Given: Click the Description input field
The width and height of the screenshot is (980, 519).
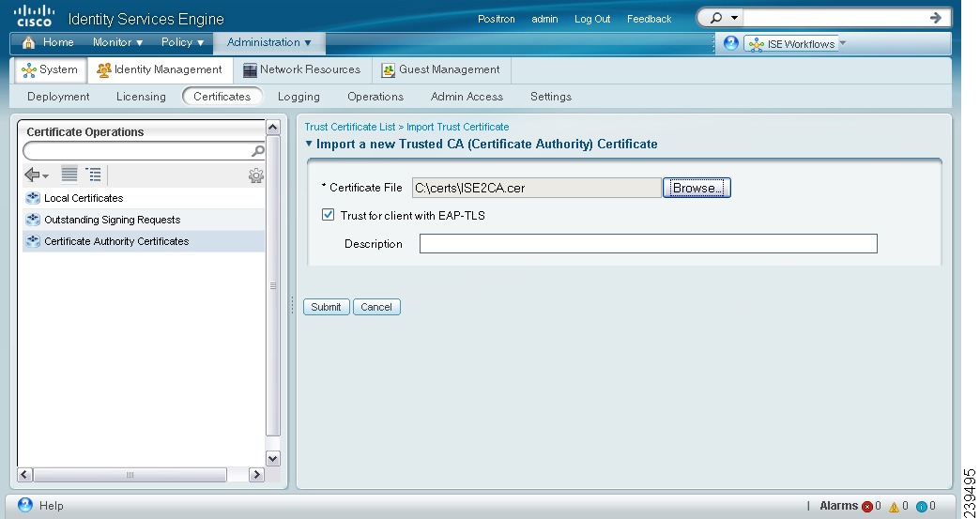Looking at the screenshot, I should (x=648, y=244).
